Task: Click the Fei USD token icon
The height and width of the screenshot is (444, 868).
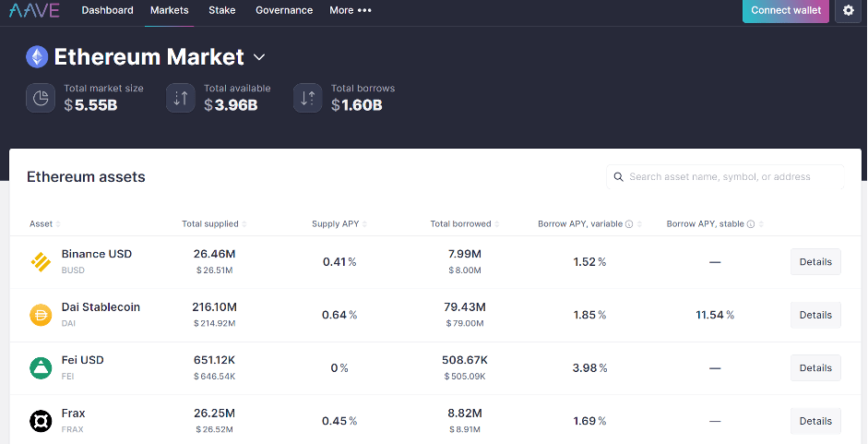Action: 41,368
